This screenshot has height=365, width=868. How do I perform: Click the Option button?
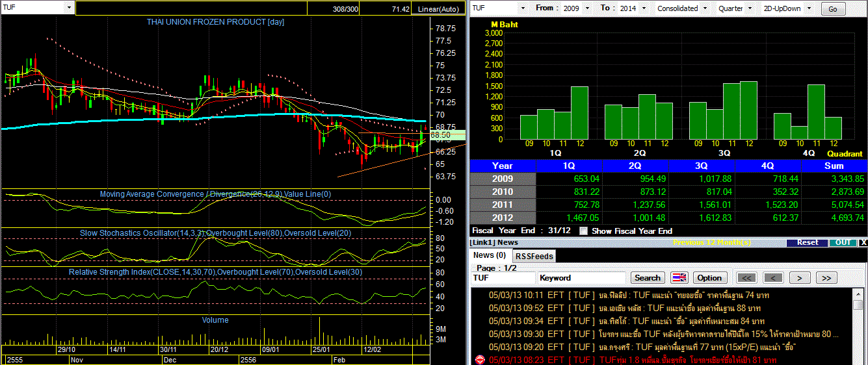click(x=709, y=277)
